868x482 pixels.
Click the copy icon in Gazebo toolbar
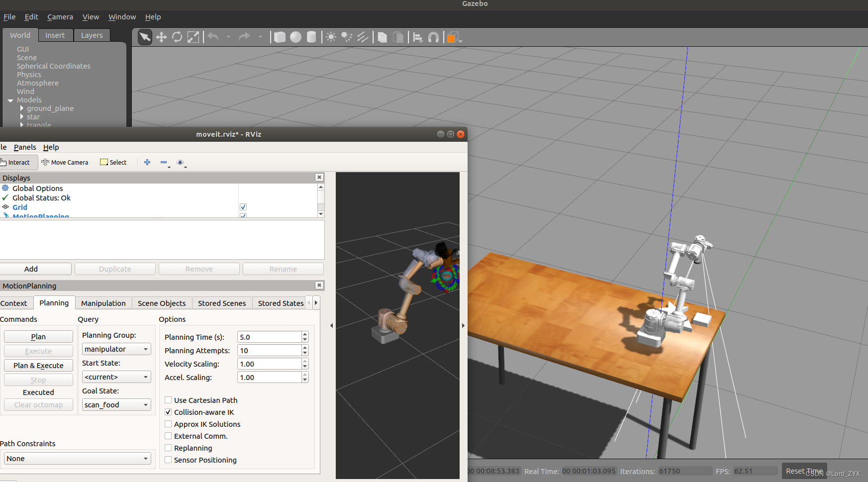tap(382, 37)
